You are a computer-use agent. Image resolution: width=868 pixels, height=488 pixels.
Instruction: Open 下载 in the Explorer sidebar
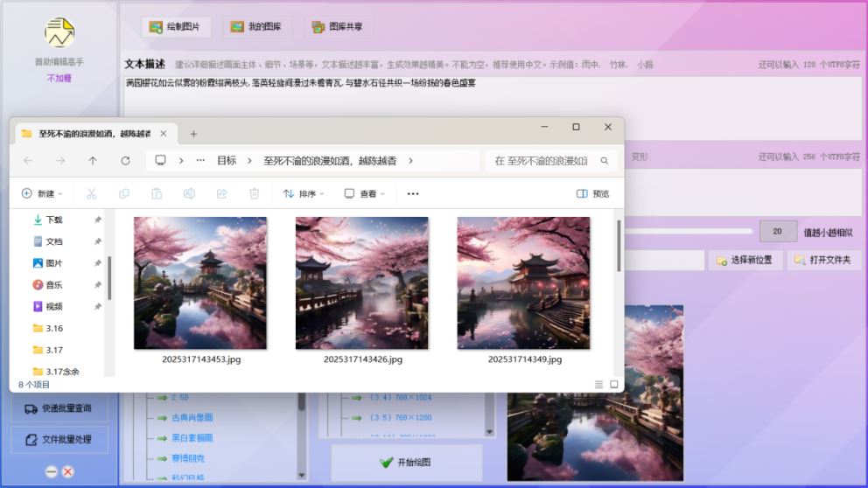[54, 220]
